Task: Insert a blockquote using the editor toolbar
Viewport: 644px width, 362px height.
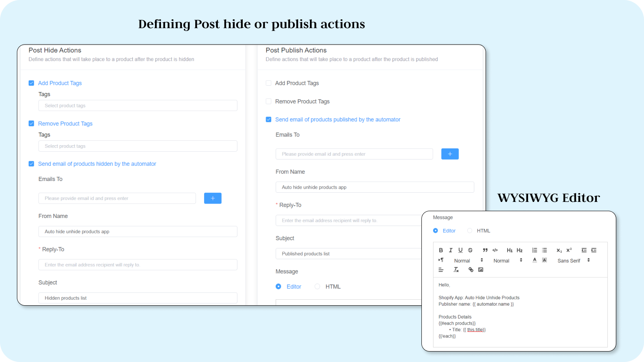Action: tap(485, 250)
